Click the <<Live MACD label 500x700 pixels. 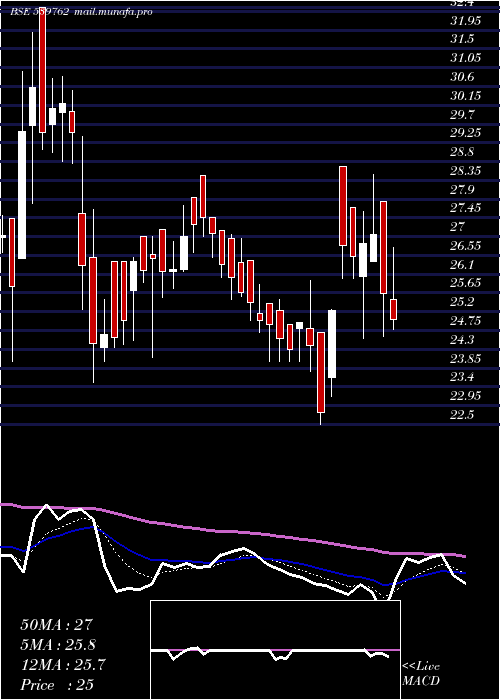(421, 674)
